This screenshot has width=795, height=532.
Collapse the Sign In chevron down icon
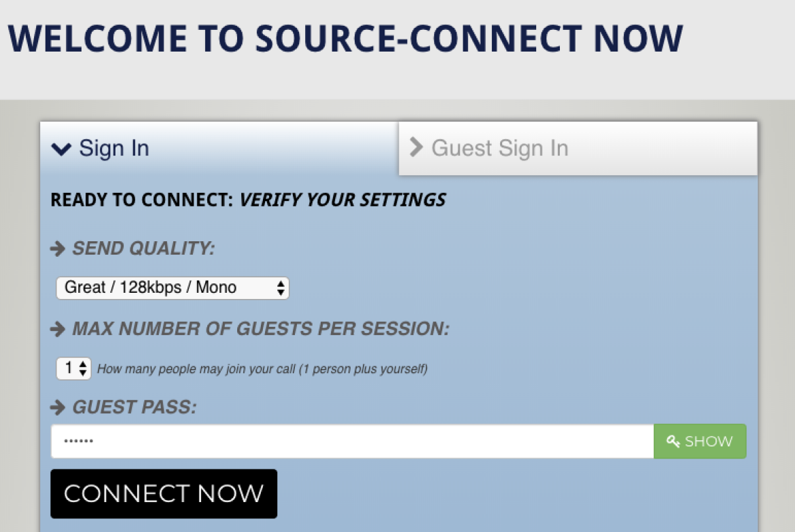coord(61,149)
